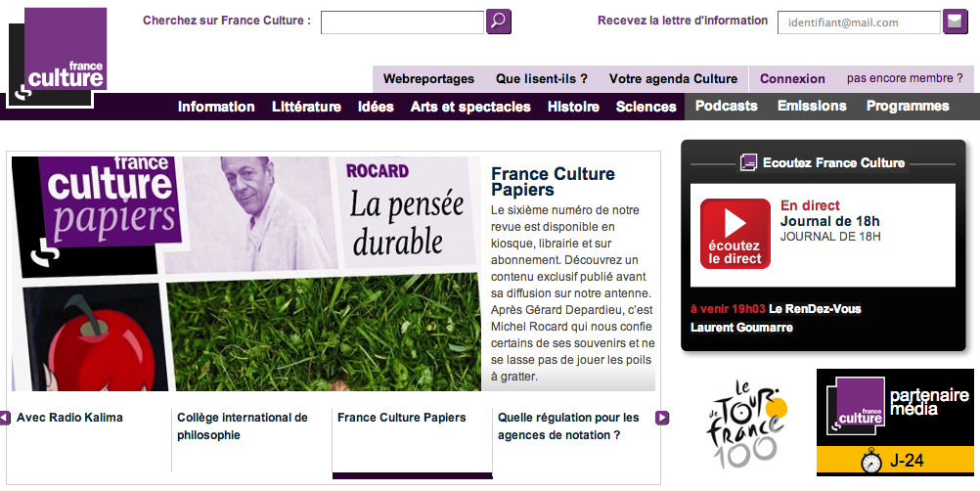Click the Connexion link
The image size is (980, 491).
792,78
